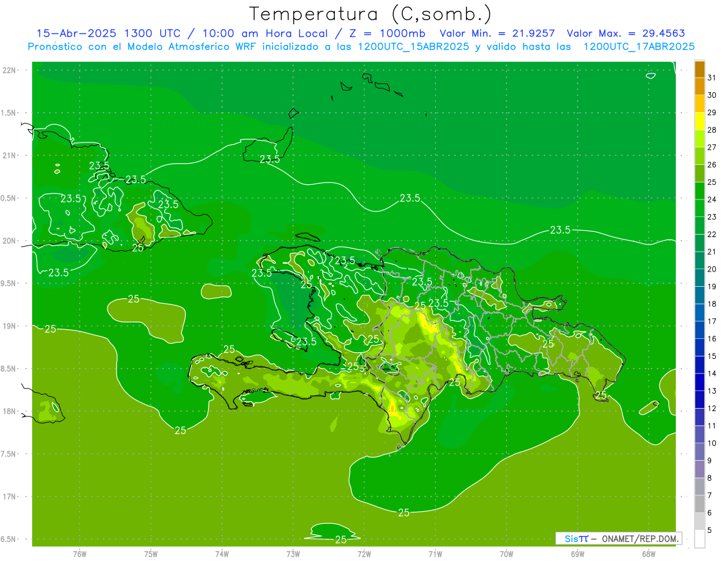This screenshot has width=728, height=562.
Task: Click the legend value 10
Action: tap(712, 443)
